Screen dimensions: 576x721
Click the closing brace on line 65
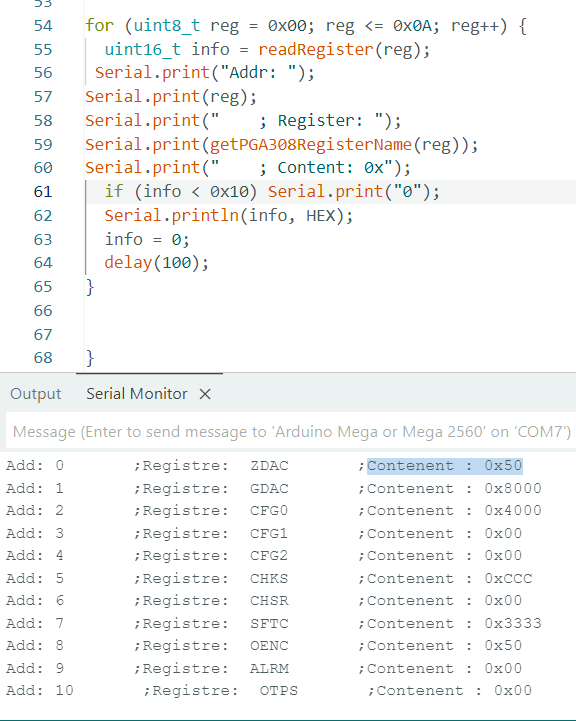(90, 287)
